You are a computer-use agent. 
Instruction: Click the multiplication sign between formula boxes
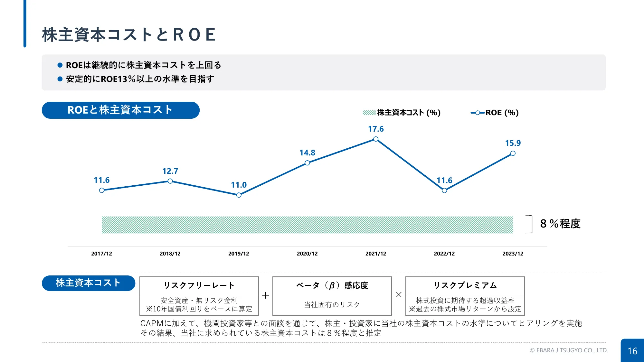tap(399, 295)
